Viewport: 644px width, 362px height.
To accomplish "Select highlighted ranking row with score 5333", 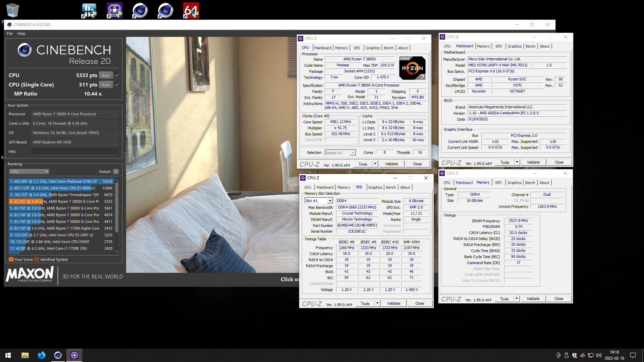I will pos(61,201).
